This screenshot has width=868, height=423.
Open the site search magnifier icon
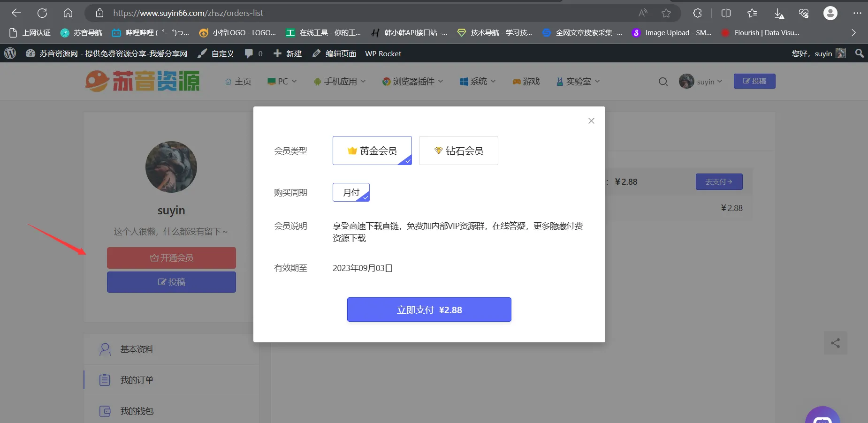662,82
